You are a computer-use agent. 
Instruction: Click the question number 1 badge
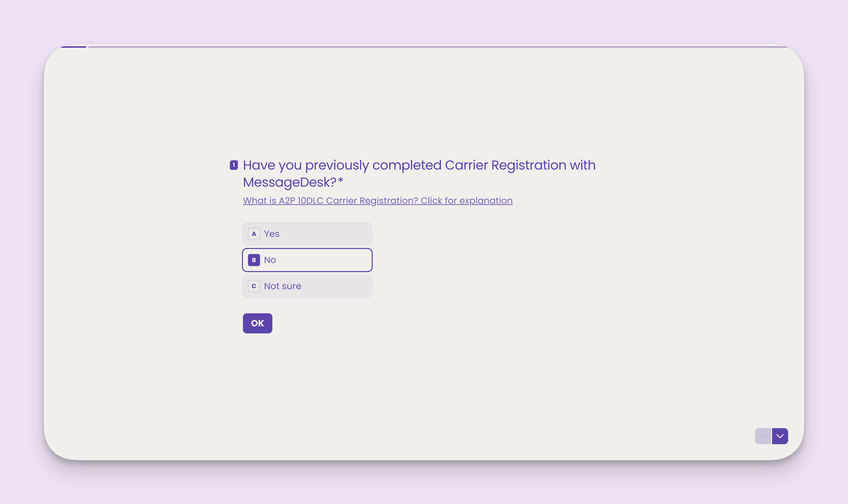coord(233,165)
